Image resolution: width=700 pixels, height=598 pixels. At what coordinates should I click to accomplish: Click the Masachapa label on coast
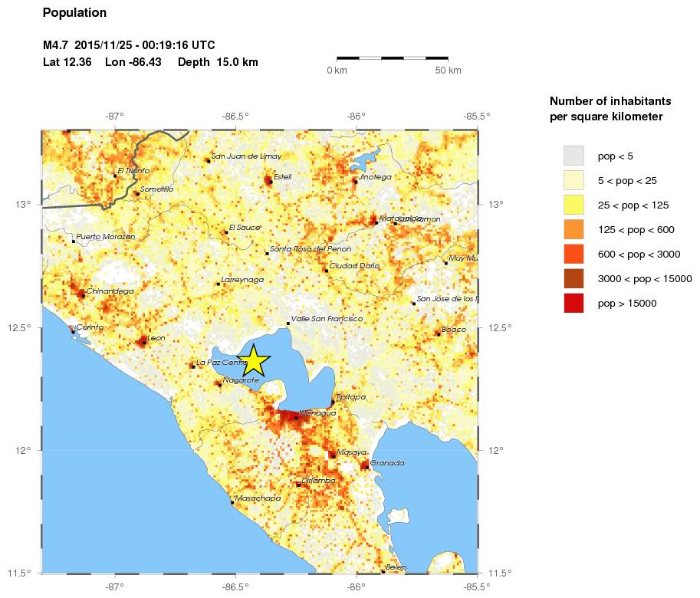(258, 498)
